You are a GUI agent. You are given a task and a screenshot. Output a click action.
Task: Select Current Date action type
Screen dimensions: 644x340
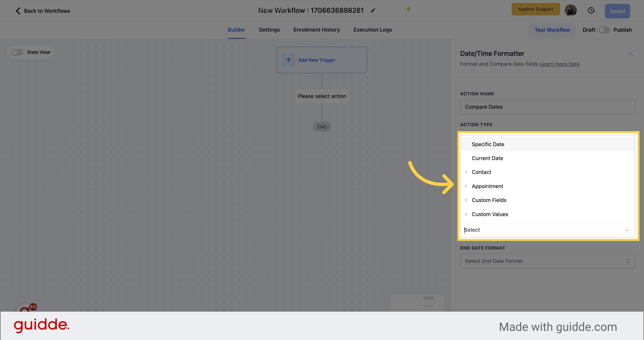pos(487,158)
